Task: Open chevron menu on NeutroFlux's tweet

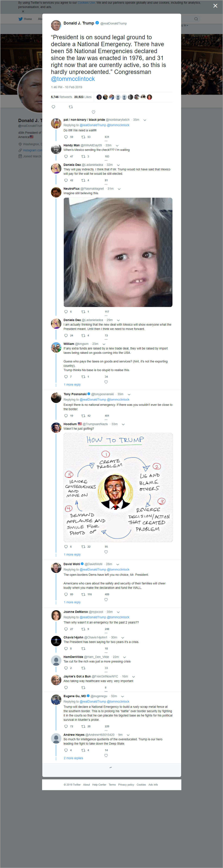Action: [x=119, y=189]
